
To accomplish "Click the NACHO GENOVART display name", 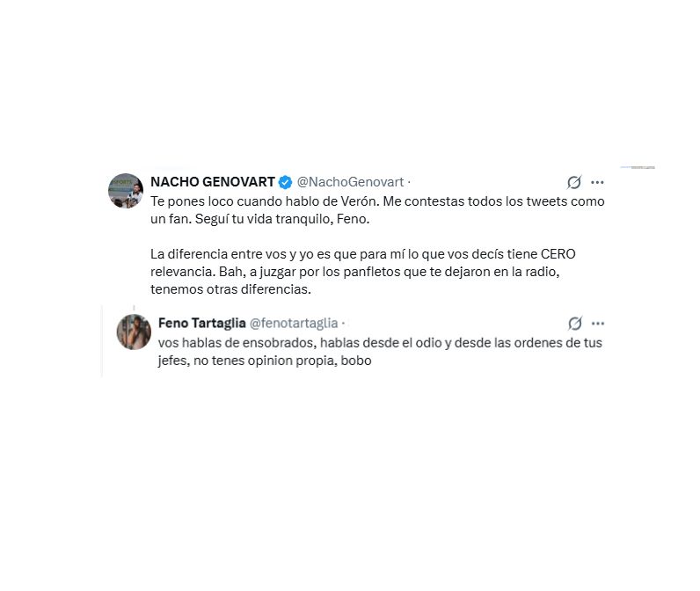I will point(213,182).
